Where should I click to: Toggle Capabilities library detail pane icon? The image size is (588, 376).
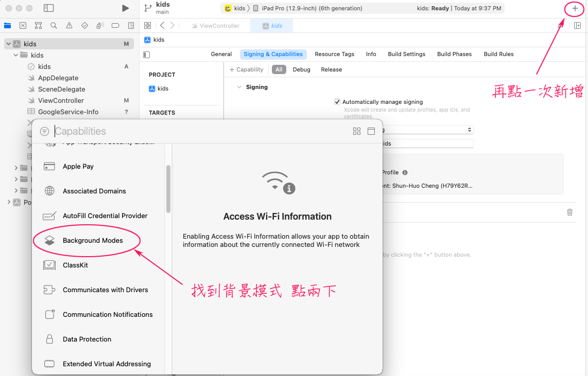(371, 131)
